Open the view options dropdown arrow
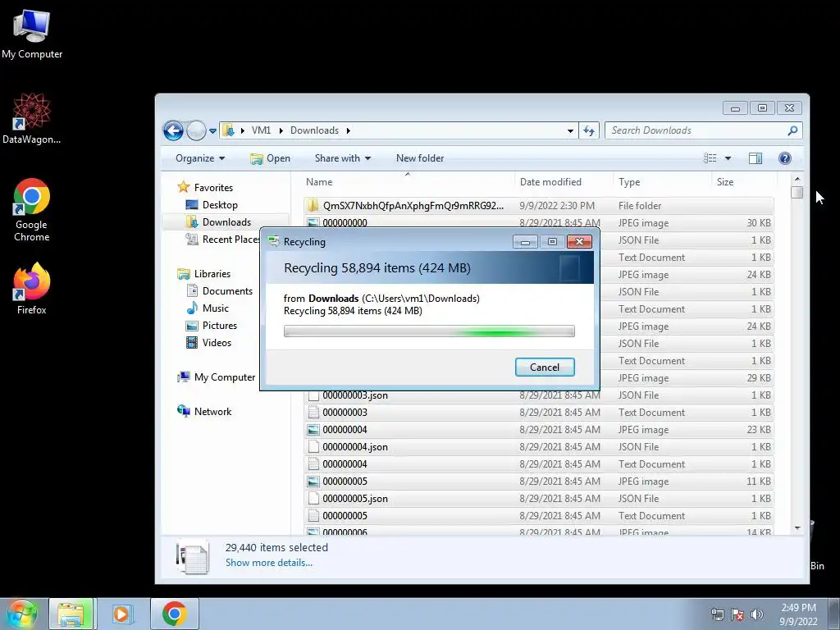Screen dimensions: 840x630 click(x=728, y=158)
